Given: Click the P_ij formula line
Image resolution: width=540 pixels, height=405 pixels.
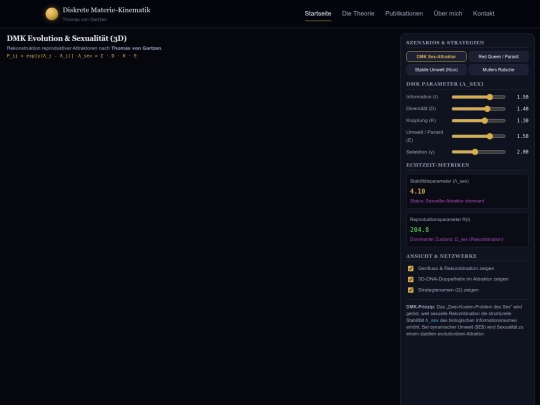Looking at the screenshot, I should [72, 56].
